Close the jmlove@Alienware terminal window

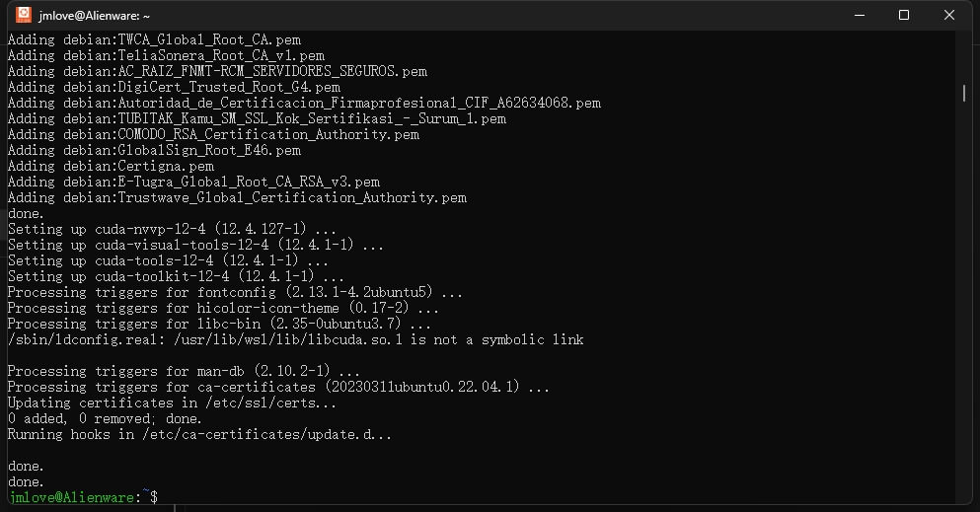click(948, 15)
